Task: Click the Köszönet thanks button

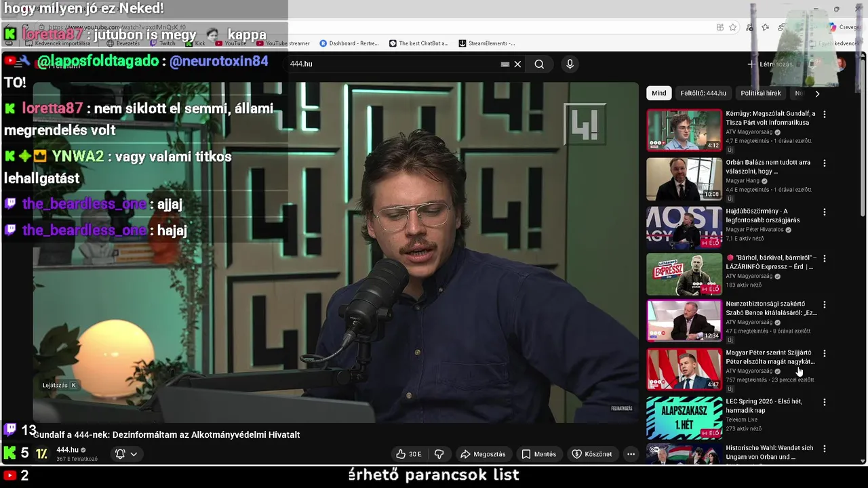Action: [x=592, y=454]
